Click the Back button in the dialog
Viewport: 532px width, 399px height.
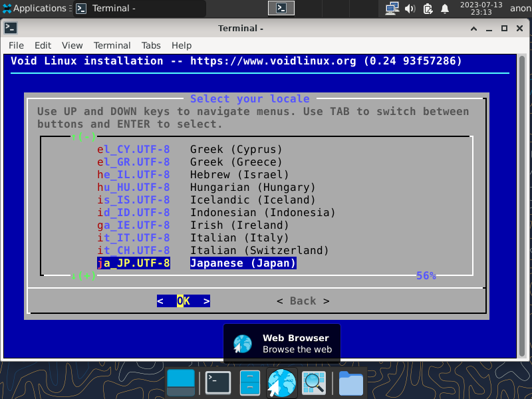point(303,301)
